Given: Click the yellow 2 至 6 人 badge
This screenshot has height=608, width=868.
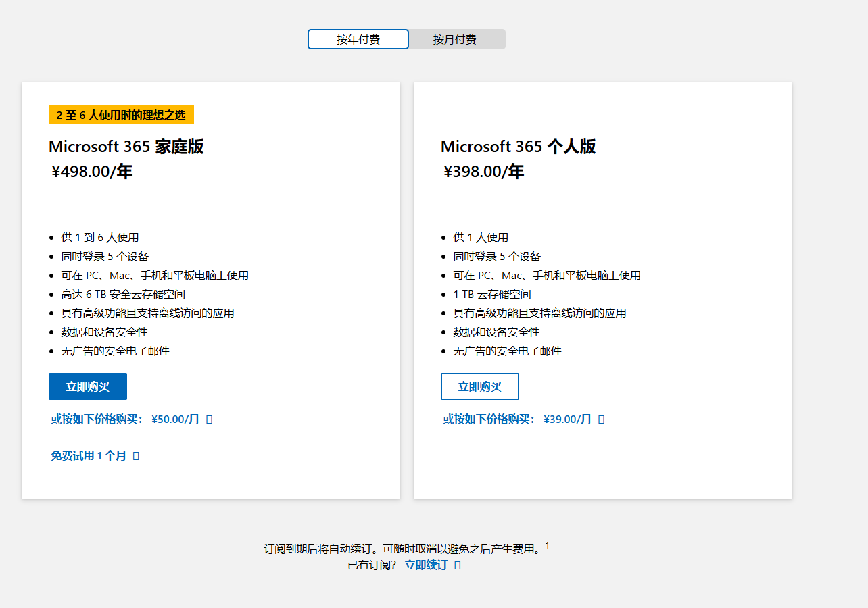Looking at the screenshot, I should pyautogui.click(x=121, y=115).
